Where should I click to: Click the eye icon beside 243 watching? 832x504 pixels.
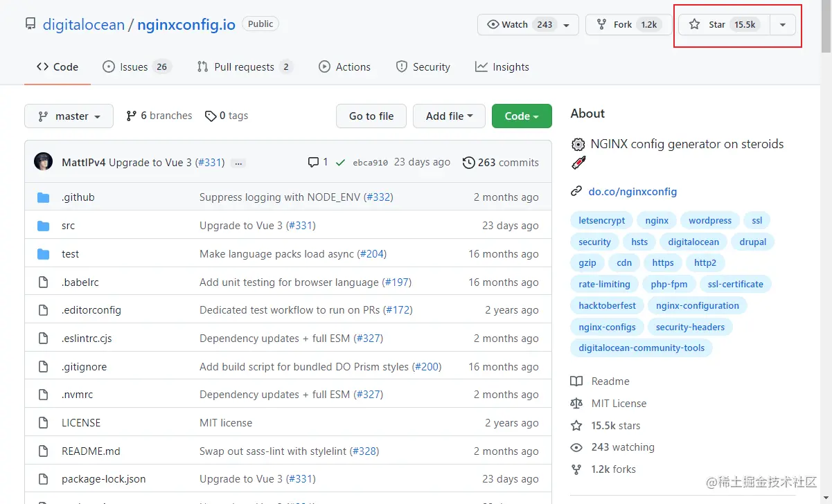[576, 447]
